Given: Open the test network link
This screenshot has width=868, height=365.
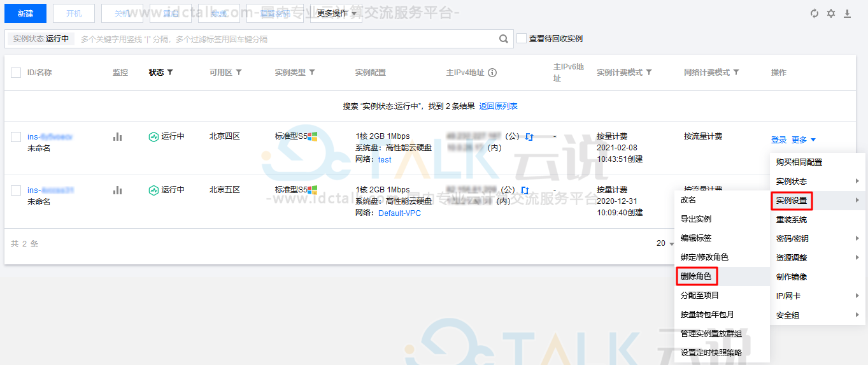Looking at the screenshot, I should coord(385,160).
